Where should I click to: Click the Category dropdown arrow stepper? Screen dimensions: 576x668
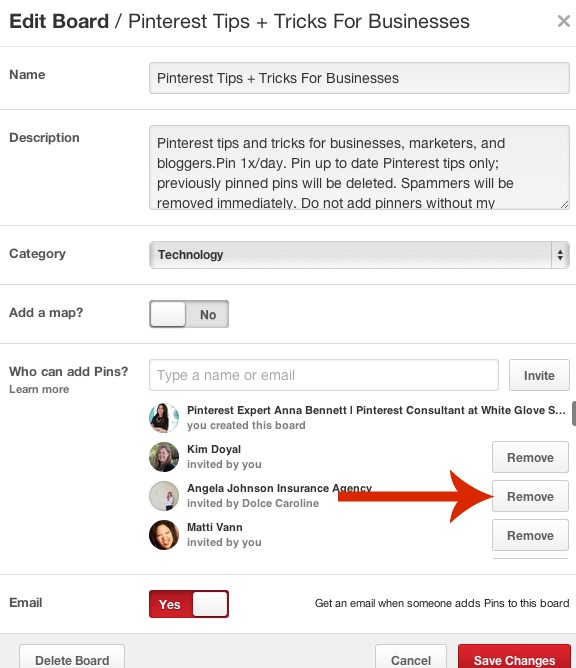560,255
